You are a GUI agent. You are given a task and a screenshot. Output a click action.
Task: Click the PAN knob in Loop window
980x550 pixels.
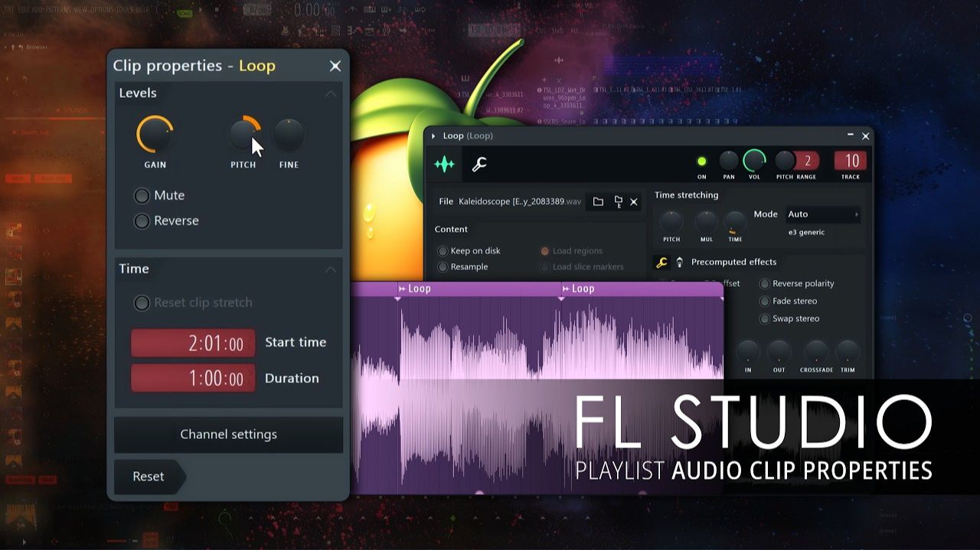(729, 161)
